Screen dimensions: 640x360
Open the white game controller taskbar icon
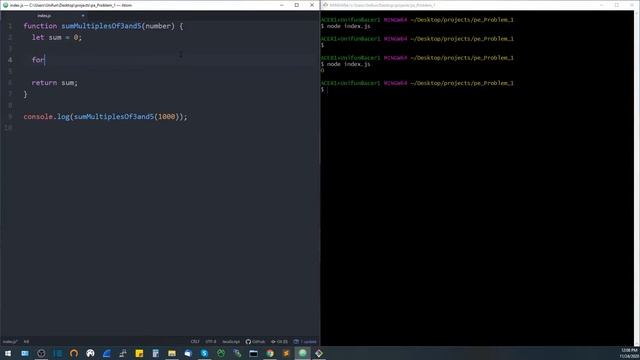[x=90, y=353]
